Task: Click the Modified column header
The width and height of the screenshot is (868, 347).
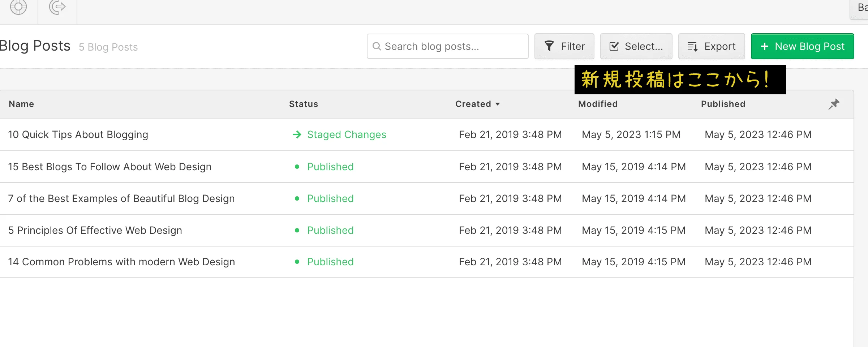Action: (598, 104)
